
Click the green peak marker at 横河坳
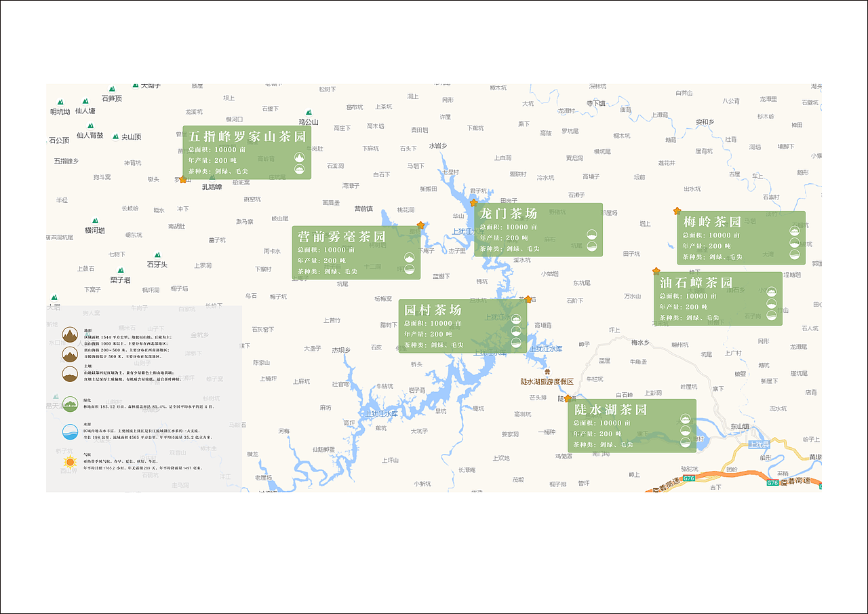pyautogui.click(x=94, y=221)
